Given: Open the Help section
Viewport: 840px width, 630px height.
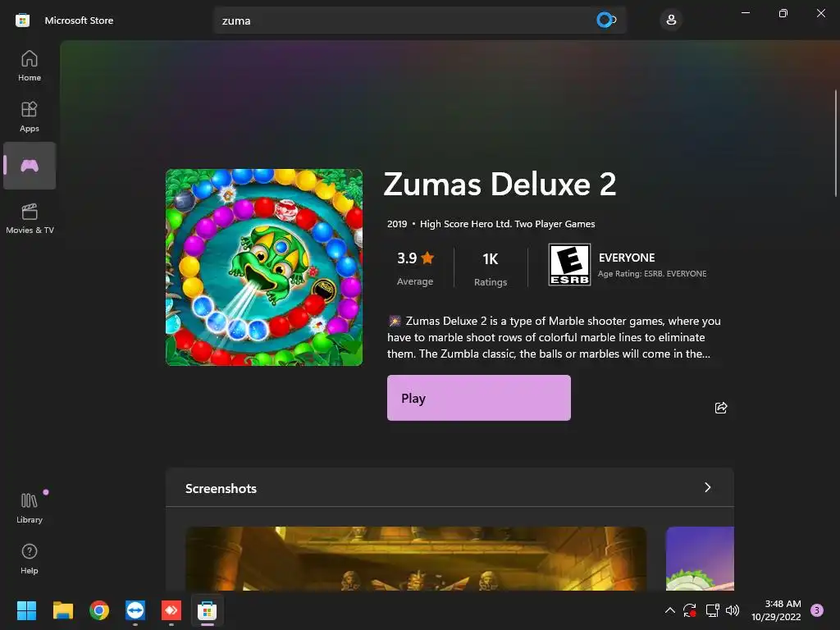Looking at the screenshot, I should point(30,559).
